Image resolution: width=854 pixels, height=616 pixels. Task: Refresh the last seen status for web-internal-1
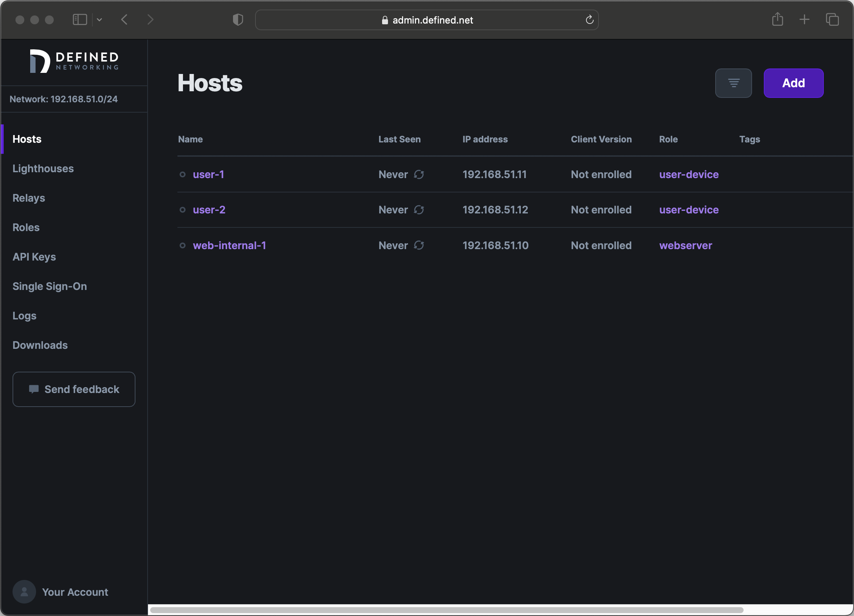point(419,245)
